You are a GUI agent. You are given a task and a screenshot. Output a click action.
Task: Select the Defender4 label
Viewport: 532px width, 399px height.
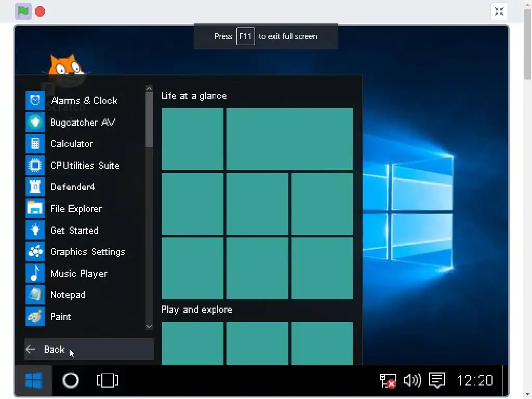(x=73, y=187)
